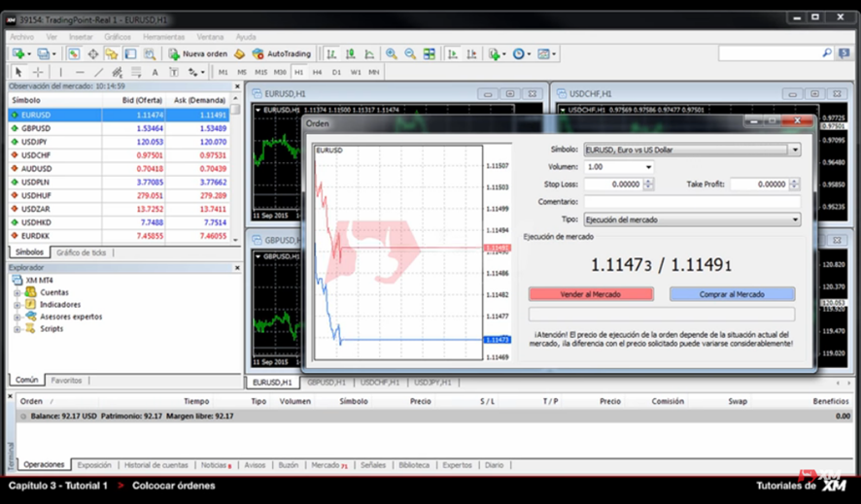861x504 pixels.
Task: Open the MetaEditor icon beside Nueva orden
Action: (x=239, y=53)
